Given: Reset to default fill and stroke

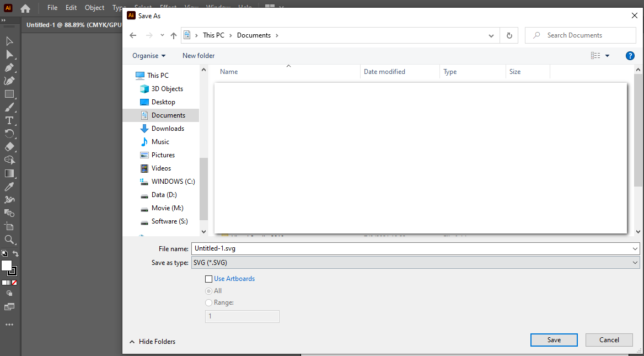Looking at the screenshot, I should point(4,253).
